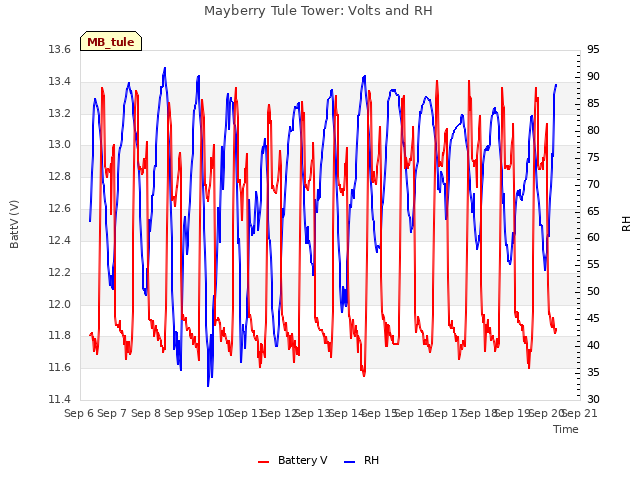Click the 13.6 left axis value

tap(60, 50)
